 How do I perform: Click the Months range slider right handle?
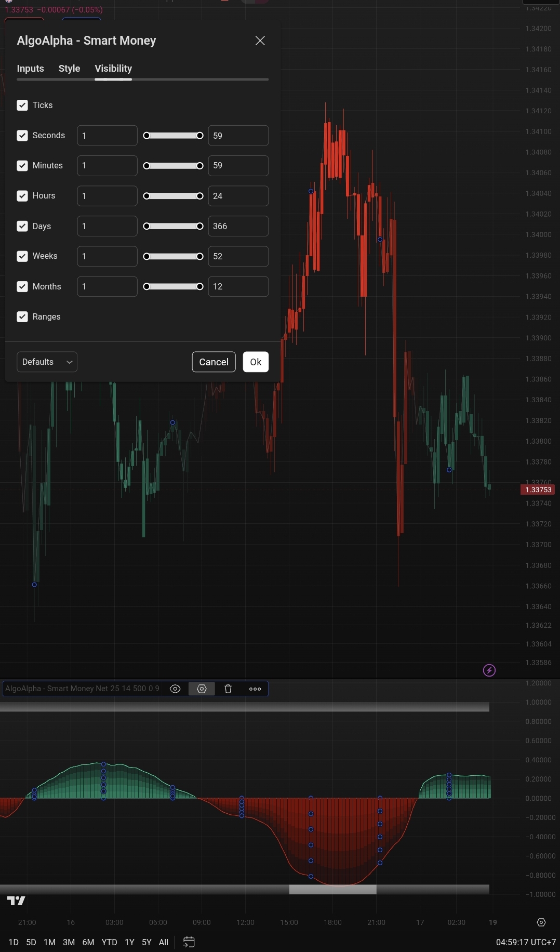pos(199,286)
